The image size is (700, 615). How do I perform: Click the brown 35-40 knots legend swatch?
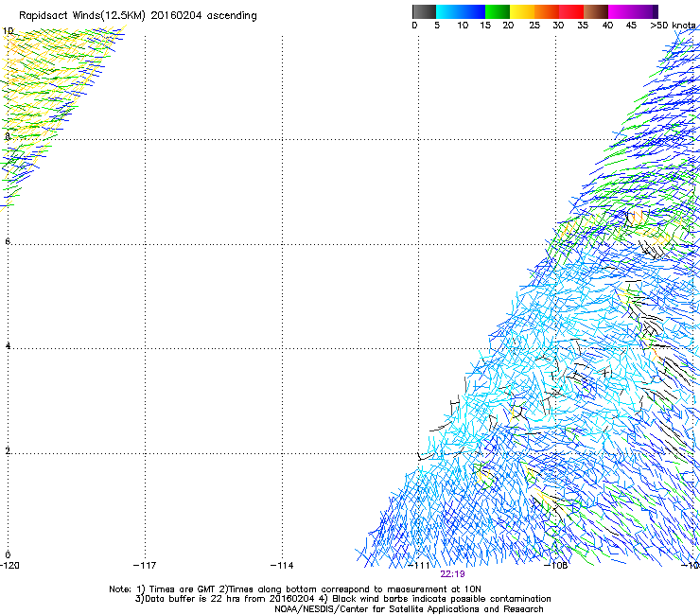[x=596, y=11]
